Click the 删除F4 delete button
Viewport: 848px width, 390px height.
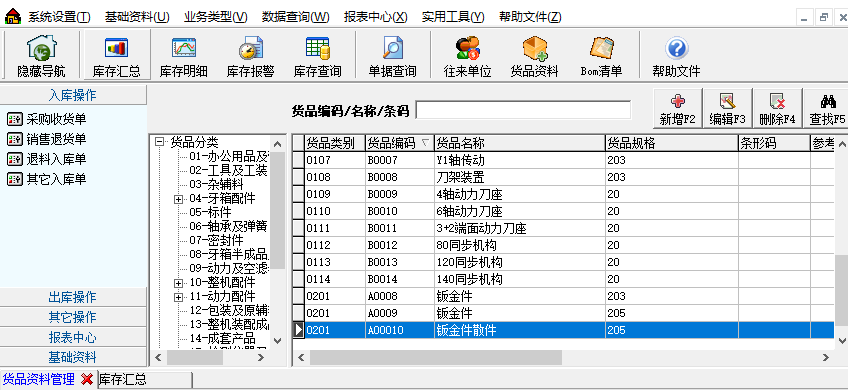(777, 109)
